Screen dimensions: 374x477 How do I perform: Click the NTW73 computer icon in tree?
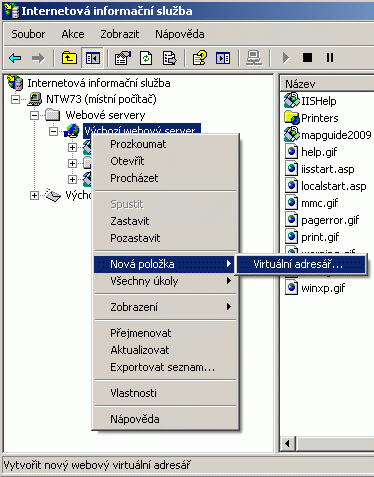(x=34, y=99)
